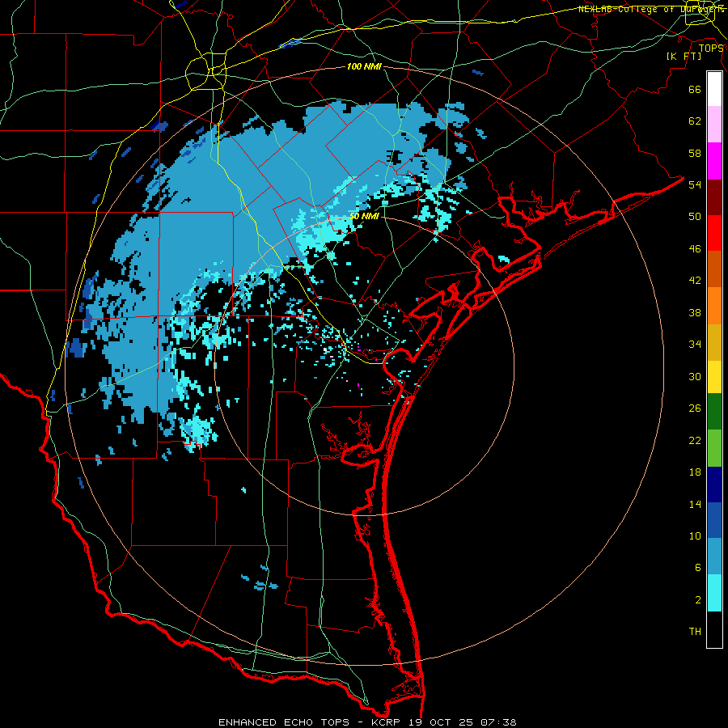This screenshot has width=728, height=728.
Task: Click the yellow legend swatch
Action: [x=714, y=376]
